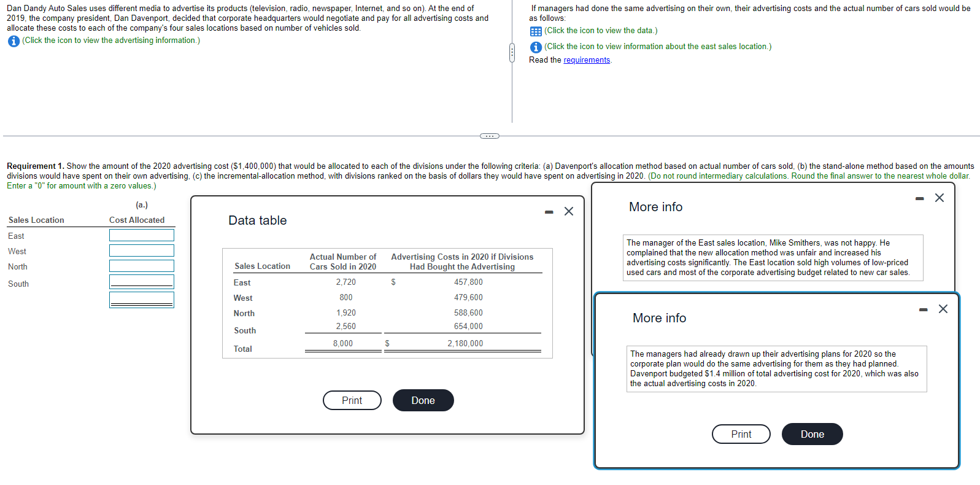Minimize the front More info dialog
The image size is (980, 485).
point(923,309)
